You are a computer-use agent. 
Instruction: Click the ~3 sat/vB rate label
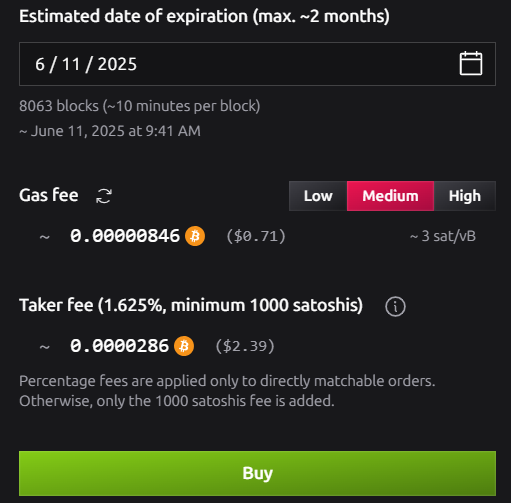(443, 236)
